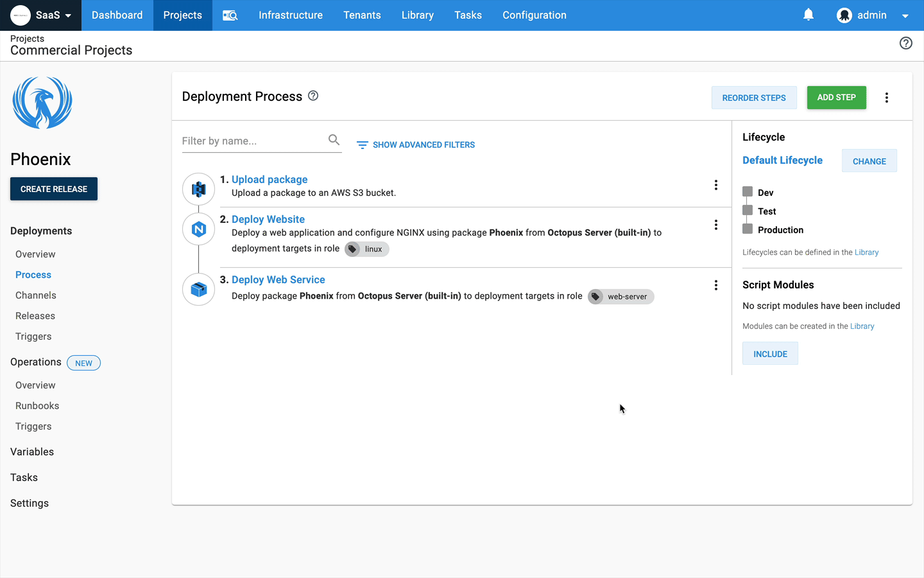Open the Deploy Website step link

coord(268,220)
